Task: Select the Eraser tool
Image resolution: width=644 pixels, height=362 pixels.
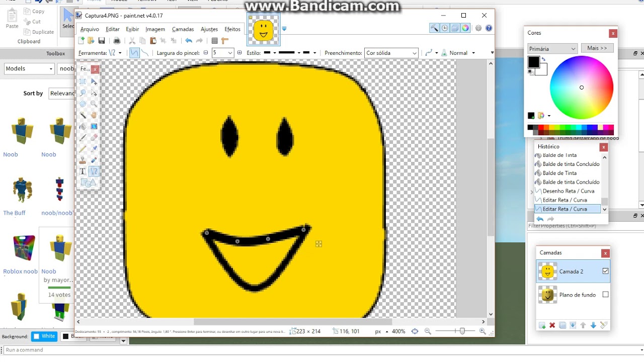Action: click(94, 138)
